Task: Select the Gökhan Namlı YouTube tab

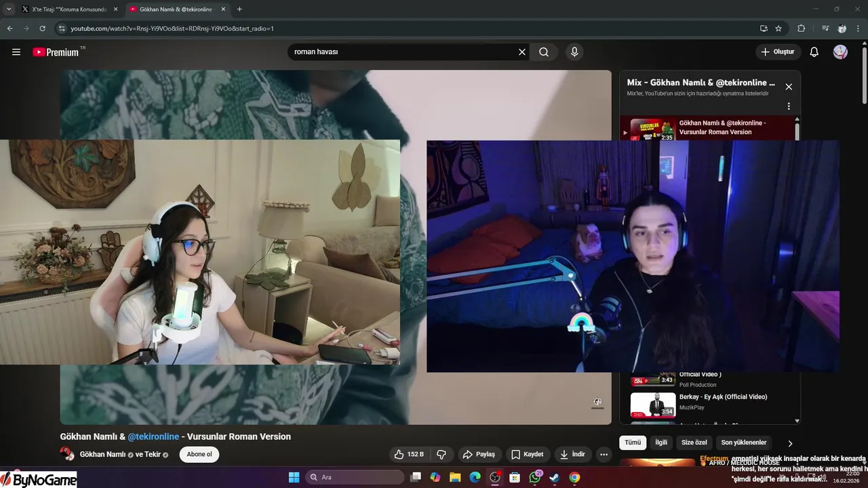Action: (x=178, y=9)
